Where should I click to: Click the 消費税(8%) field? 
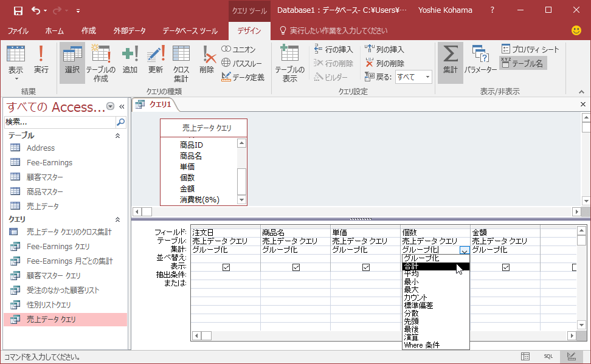coord(199,200)
